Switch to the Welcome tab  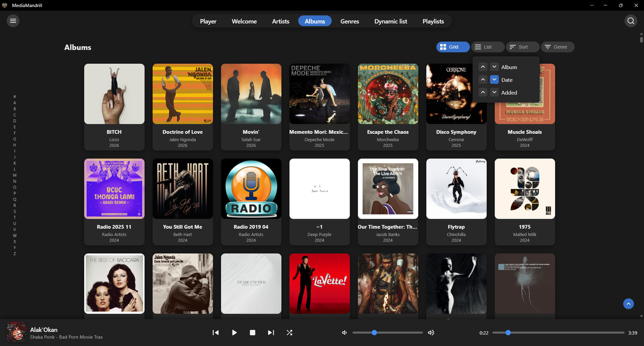point(244,21)
